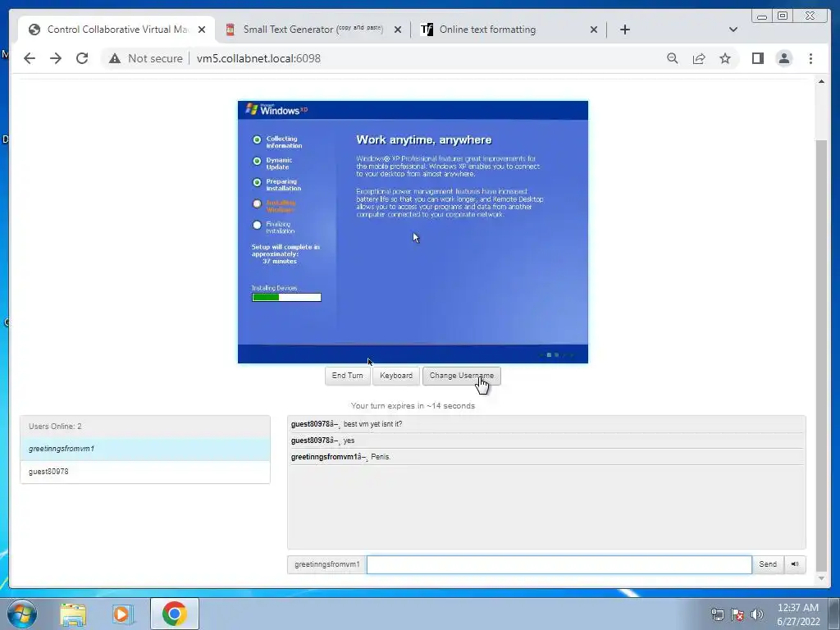Click the Installing Windows step radio in VM

pos(257,204)
